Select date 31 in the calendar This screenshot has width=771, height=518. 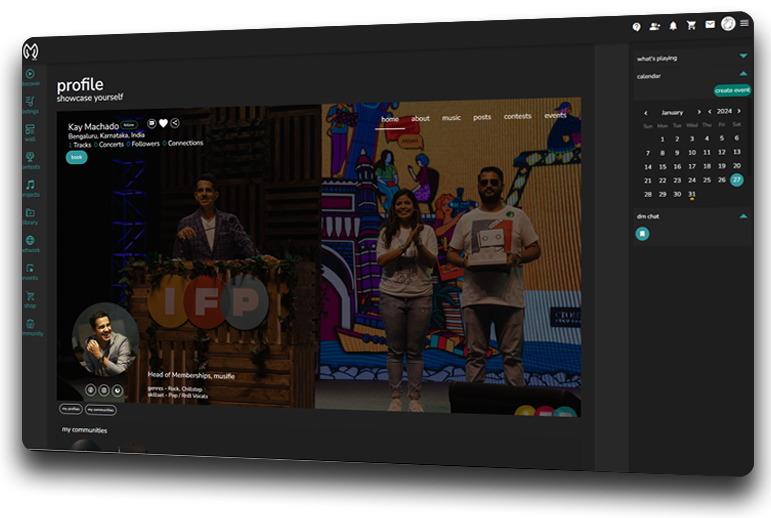pos(692,194)
